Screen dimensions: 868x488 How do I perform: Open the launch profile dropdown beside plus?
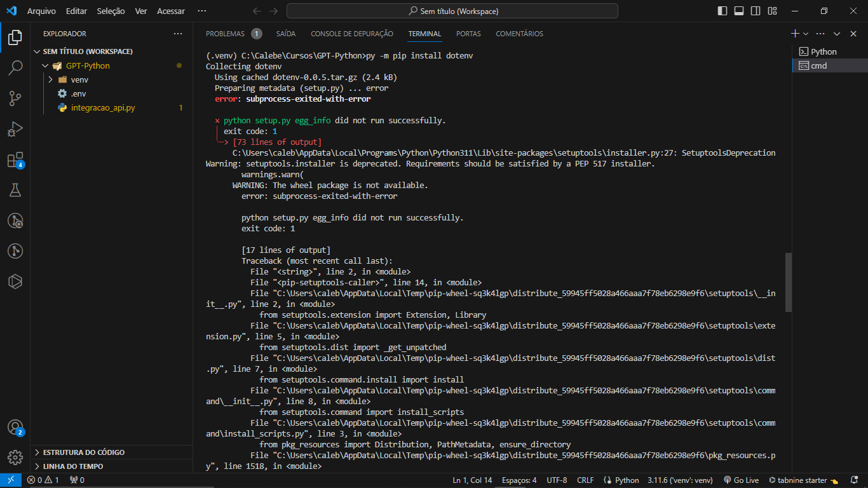(x=806, y=34)
